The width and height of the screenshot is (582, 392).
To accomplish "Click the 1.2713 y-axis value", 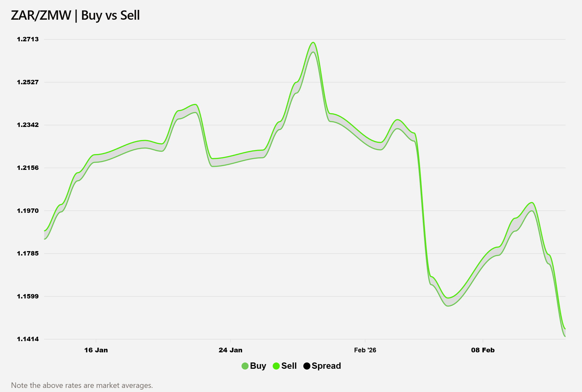I will (28, 39).
